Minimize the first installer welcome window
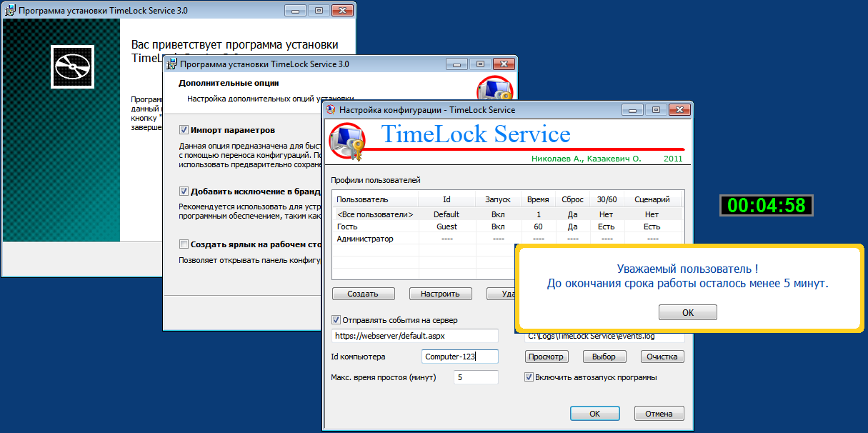 295,11
